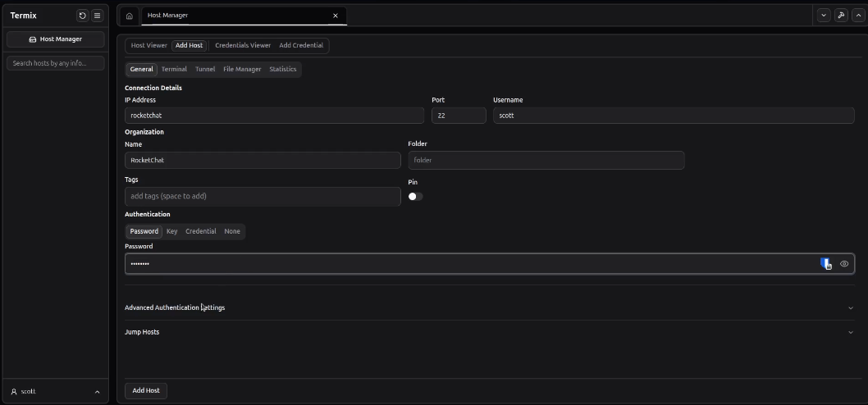Show password using the eye icon

point(844,263)
